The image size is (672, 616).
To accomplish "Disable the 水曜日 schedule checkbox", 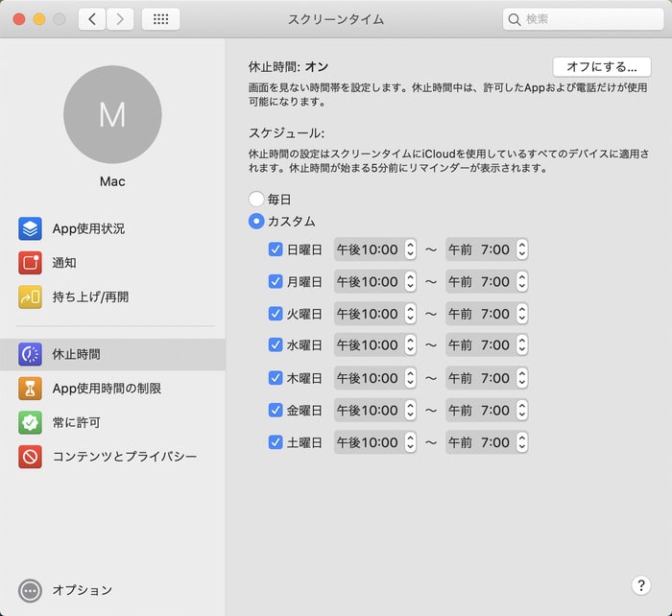I will click(276, 345).
